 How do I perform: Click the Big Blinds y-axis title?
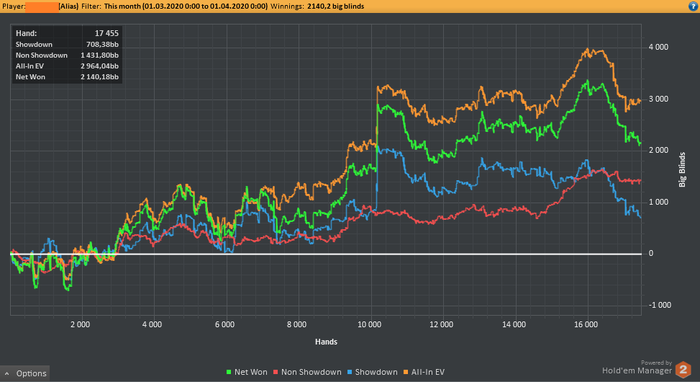click(682, 170)
